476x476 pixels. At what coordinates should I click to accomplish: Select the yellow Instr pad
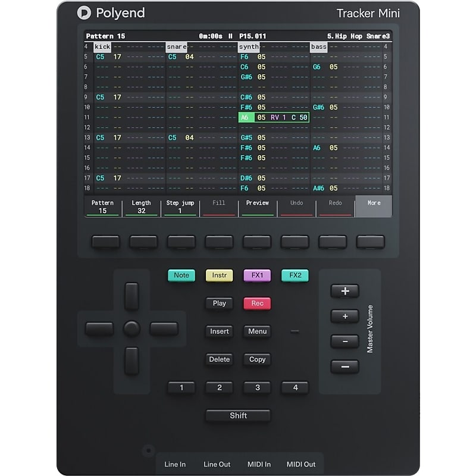click(219, 275)
